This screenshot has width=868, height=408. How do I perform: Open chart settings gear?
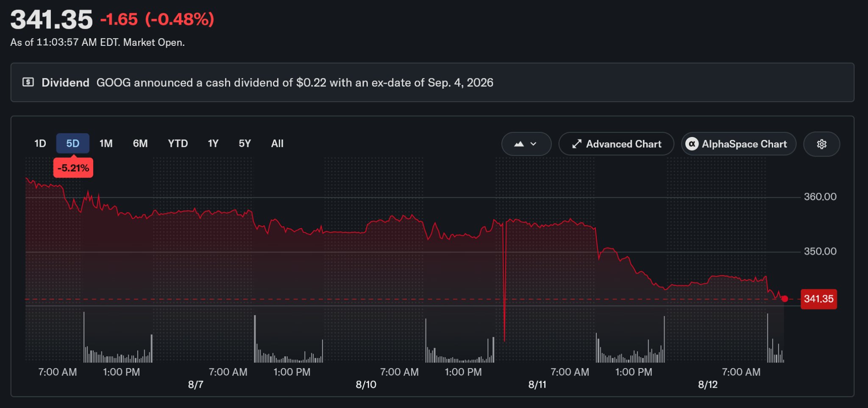coord(822,144)
